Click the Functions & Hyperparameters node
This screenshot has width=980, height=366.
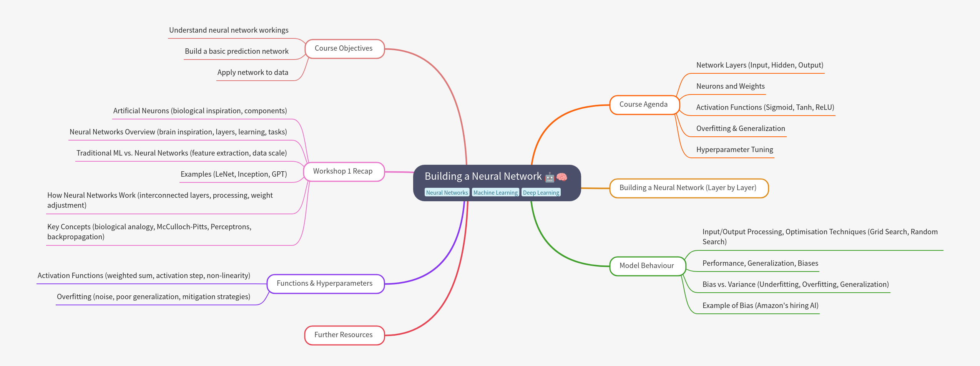coord(325,284)
